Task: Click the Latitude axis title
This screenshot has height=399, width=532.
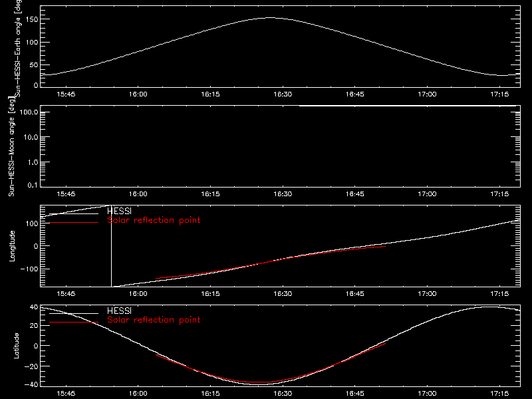Action: [16, 346]
